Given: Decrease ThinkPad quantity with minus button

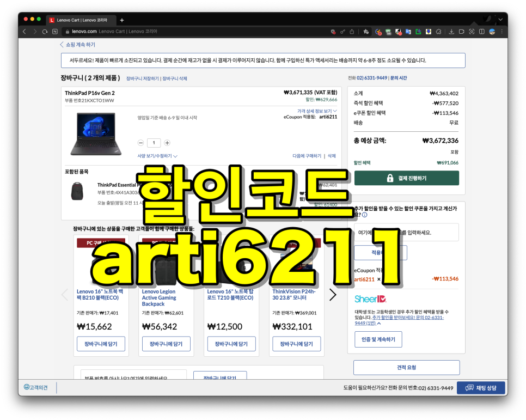Looking at the screenshot, I should (x=141, y=143).
